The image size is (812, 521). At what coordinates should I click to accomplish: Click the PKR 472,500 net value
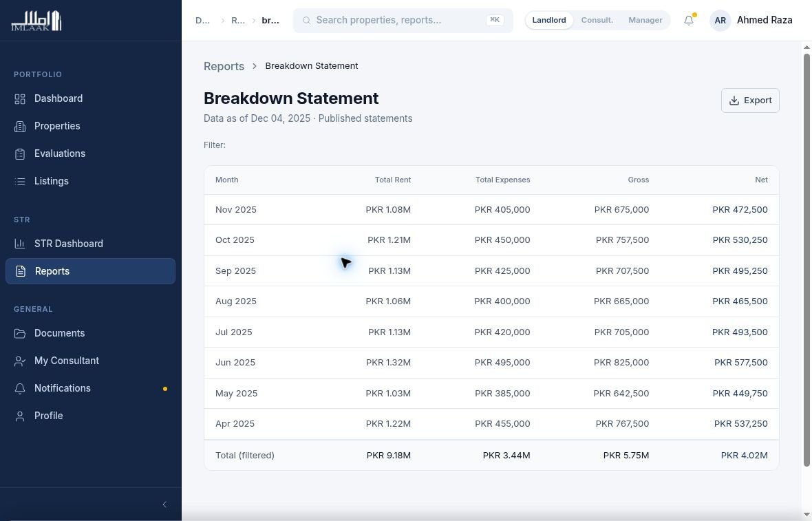tap(740, 210)
